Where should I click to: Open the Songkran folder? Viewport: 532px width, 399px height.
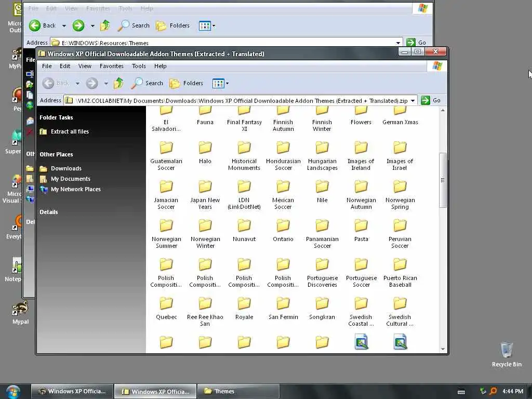tap(322, 309)
